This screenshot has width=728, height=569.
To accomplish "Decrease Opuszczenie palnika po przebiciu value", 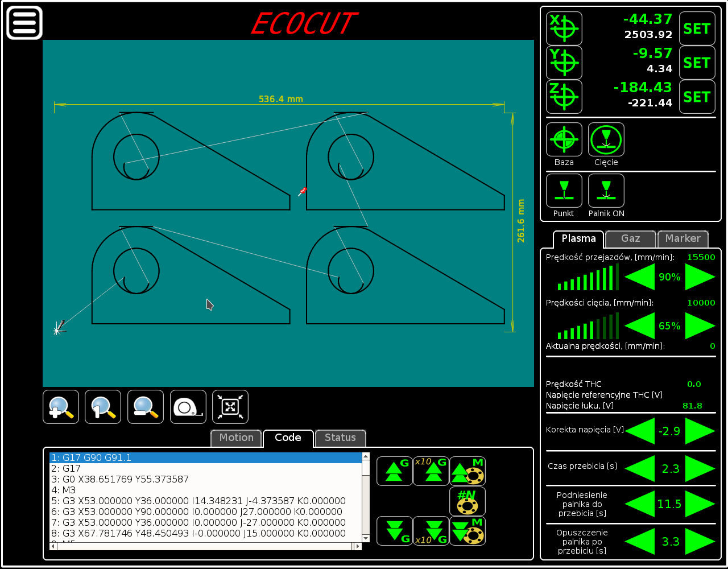I will 640,542.
